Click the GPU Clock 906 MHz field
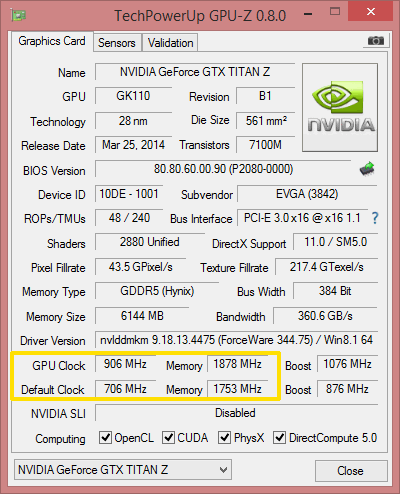The height and width of the screenshot is (494, 400). 125,364
